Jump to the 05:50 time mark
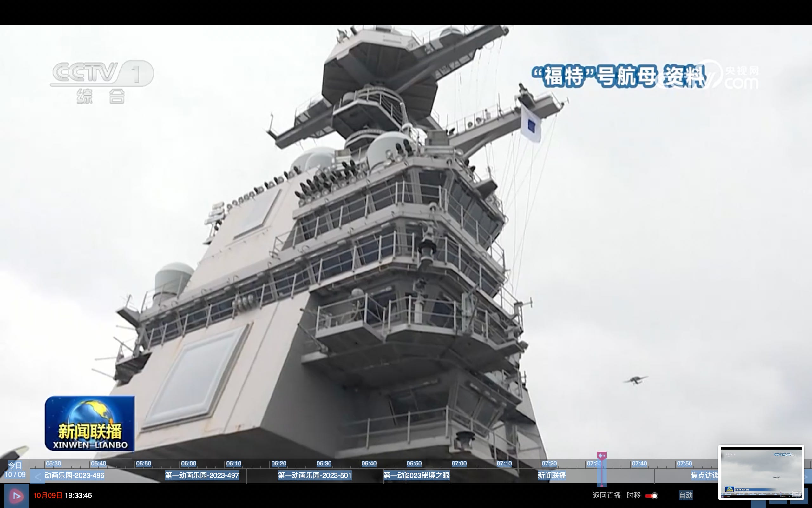 pos(143,463)
